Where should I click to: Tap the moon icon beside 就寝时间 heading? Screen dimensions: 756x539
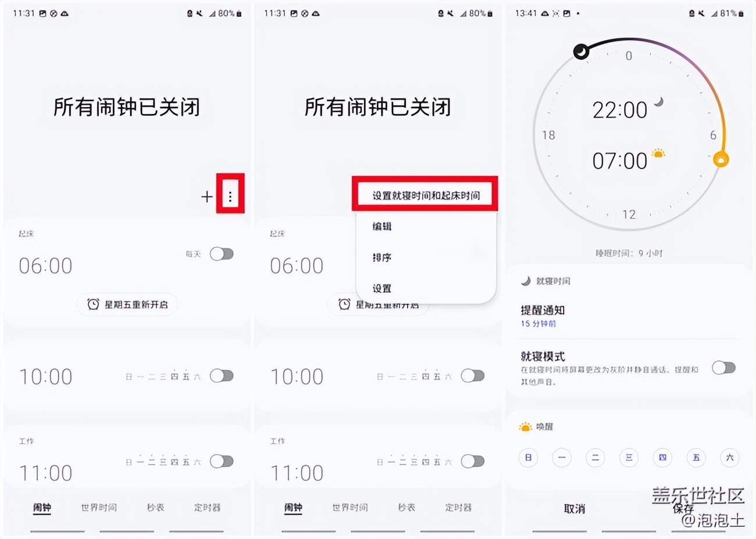click(526, 281)
